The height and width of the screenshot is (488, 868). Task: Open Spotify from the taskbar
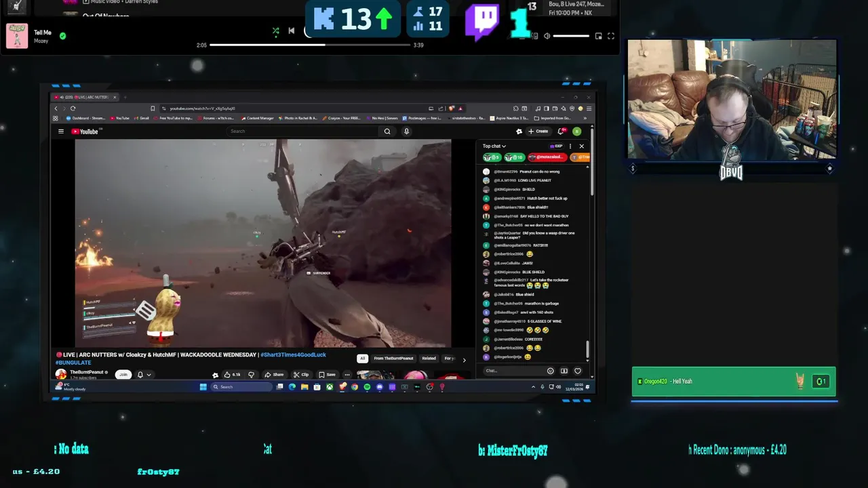[x=367, y=387]
